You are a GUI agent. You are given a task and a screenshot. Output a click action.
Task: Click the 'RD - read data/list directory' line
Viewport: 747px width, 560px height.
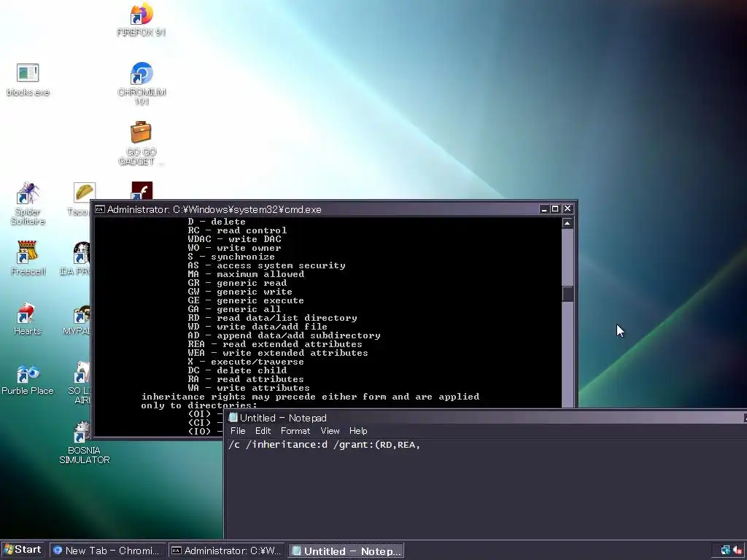[272, 318]
